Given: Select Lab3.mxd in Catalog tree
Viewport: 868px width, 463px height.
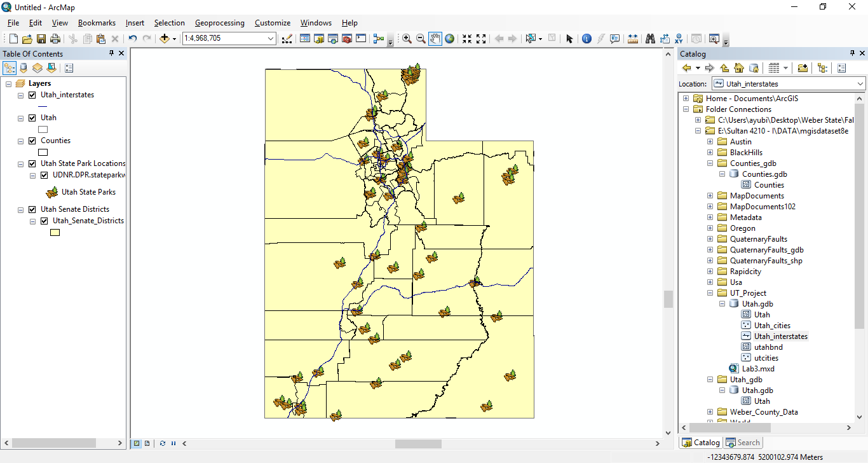Looking at the screenshot, I should point(758,369).
